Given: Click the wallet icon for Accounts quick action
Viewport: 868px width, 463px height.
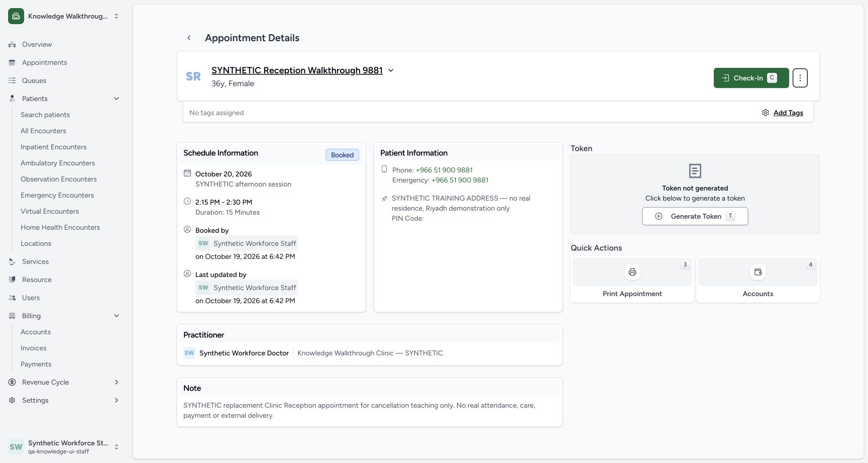Looking at the screenshot, I should tap(758, 272).
